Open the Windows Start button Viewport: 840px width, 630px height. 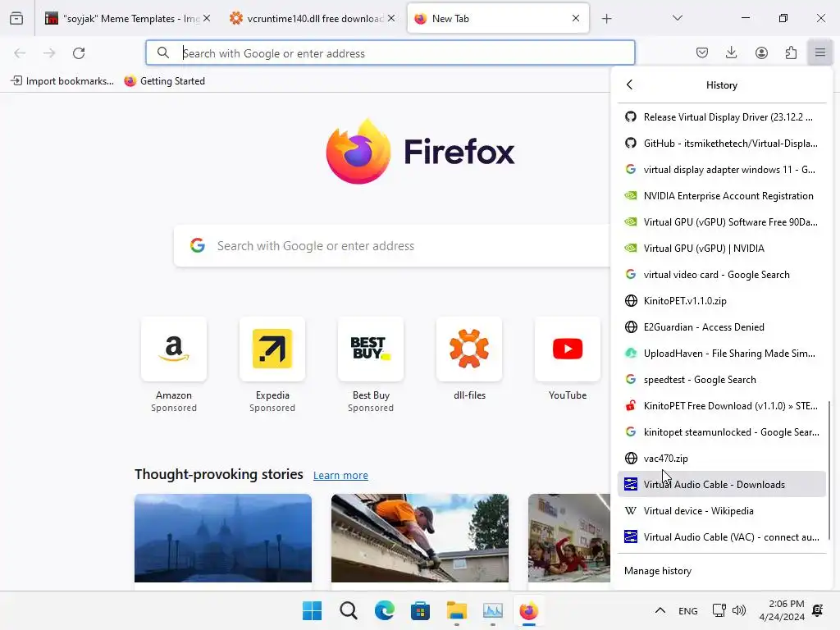pyautogui.click(x=313, y=610)
